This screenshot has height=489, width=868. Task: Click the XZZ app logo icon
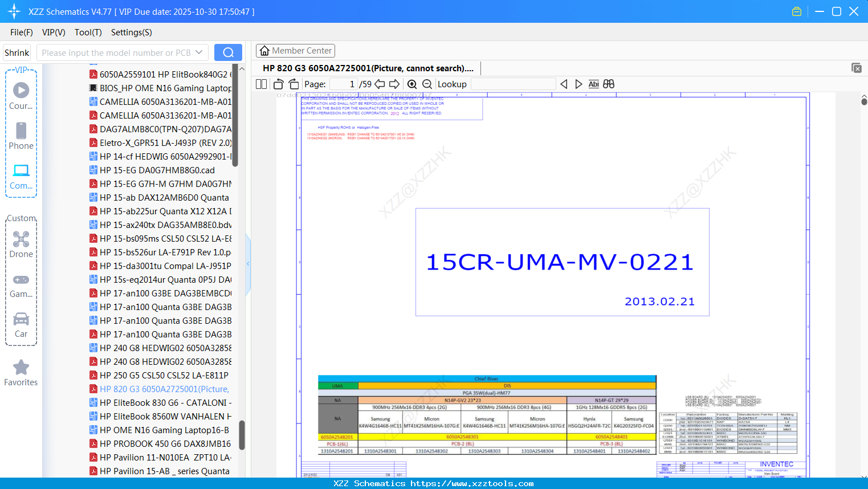pos(14,11)
